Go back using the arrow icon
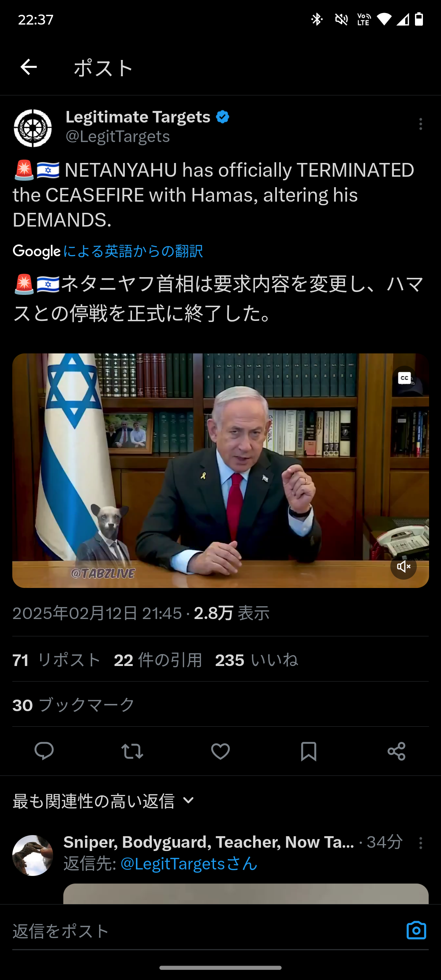441x980 pixels. [x=29, y=67]
